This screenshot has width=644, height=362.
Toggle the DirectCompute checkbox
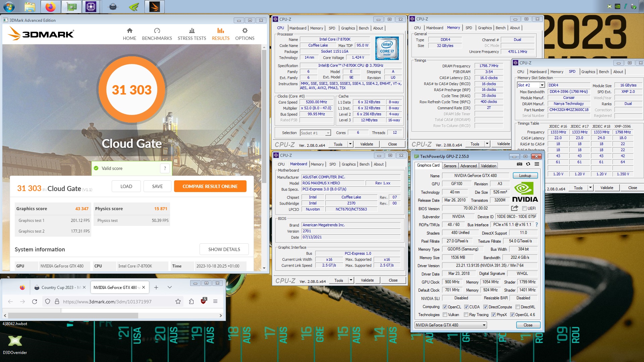[485, 307]
